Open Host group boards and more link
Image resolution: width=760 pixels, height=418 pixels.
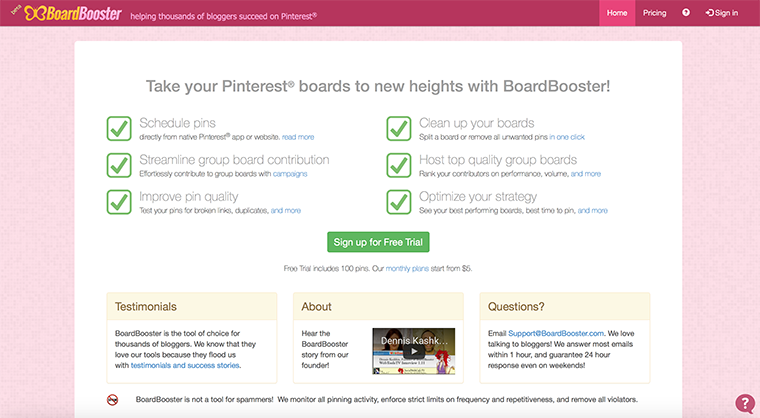coord(586,174)
